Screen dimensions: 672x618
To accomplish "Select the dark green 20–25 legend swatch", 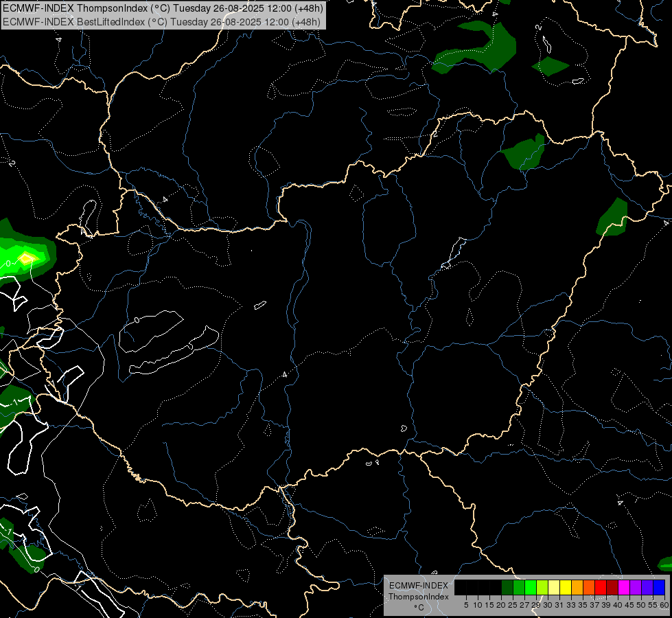I will pos(507,588).
